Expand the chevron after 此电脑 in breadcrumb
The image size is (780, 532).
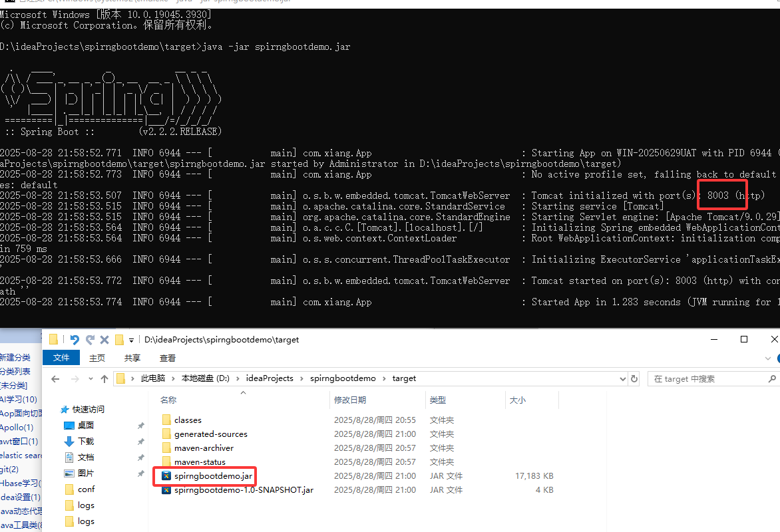point(173,379)
